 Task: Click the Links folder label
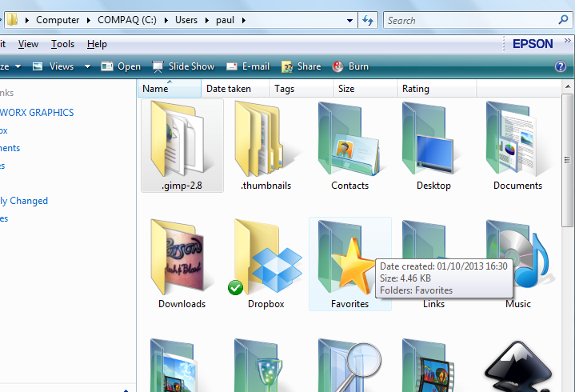(433, 304)
